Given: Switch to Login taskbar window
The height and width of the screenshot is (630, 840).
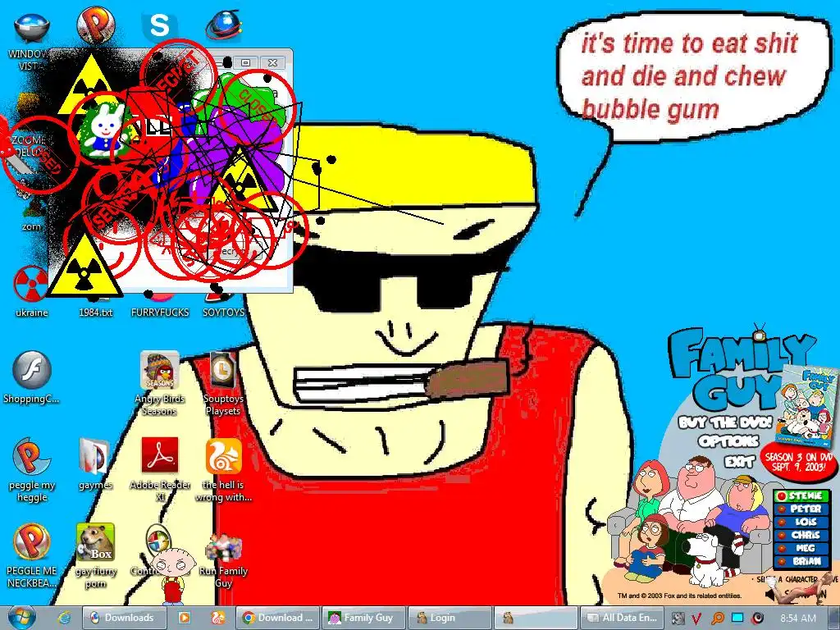Looking at the screenshot, I should (450, 618).
